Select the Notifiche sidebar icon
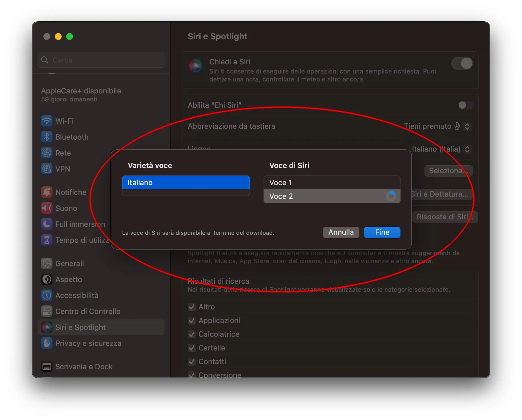The image size is (522, 420). coord(47,192)
